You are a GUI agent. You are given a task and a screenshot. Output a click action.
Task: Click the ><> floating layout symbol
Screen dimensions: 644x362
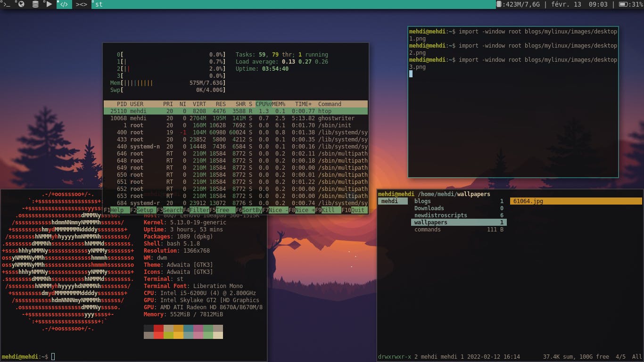pyautogui.click(x=82, y=4)
